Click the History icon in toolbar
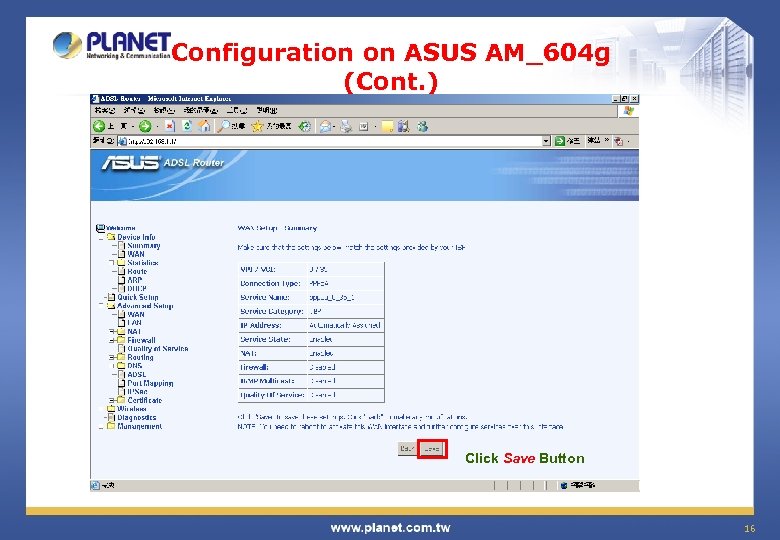Image resolution: width=780 pixels, height=540 pixels. pos(304,126)
